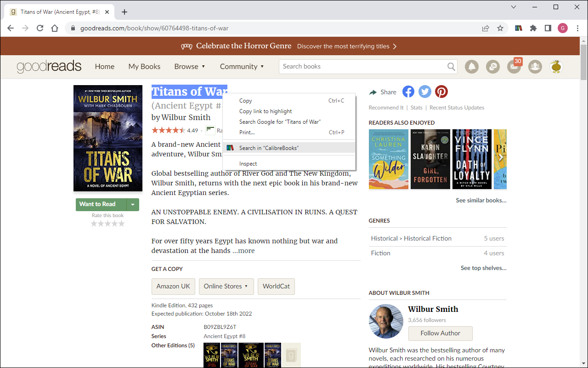Screen dimensions: 588x368
Task: Click See top shelves... link
Action: click(483, 268)
